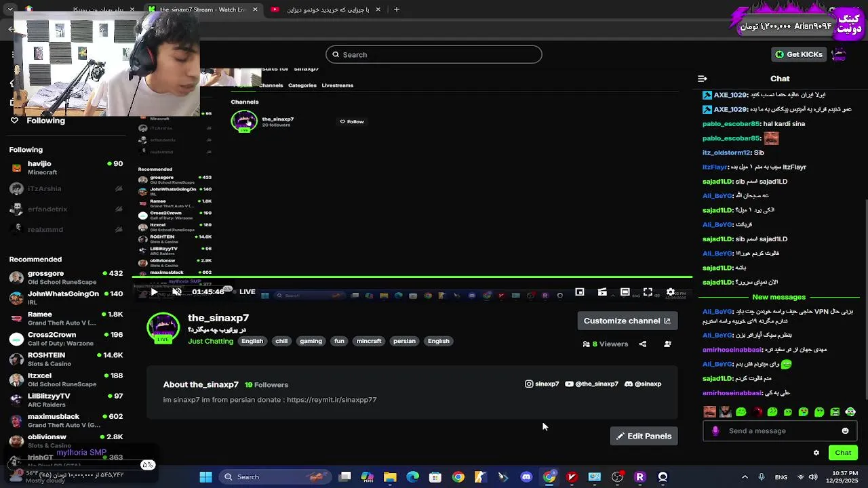The image size is (868, 488).
Task: Collapse the chat panel arrow icon
Action: pos(703,79)
